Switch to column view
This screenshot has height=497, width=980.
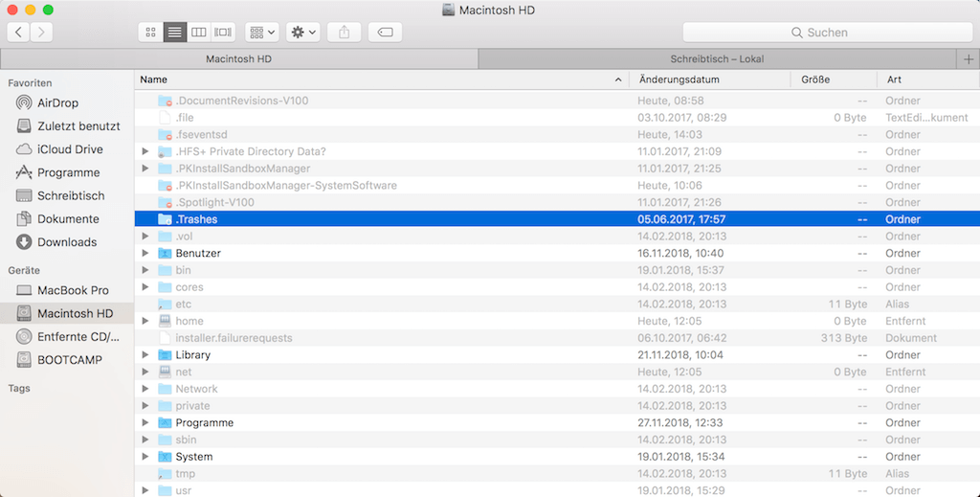click(199, 32)
